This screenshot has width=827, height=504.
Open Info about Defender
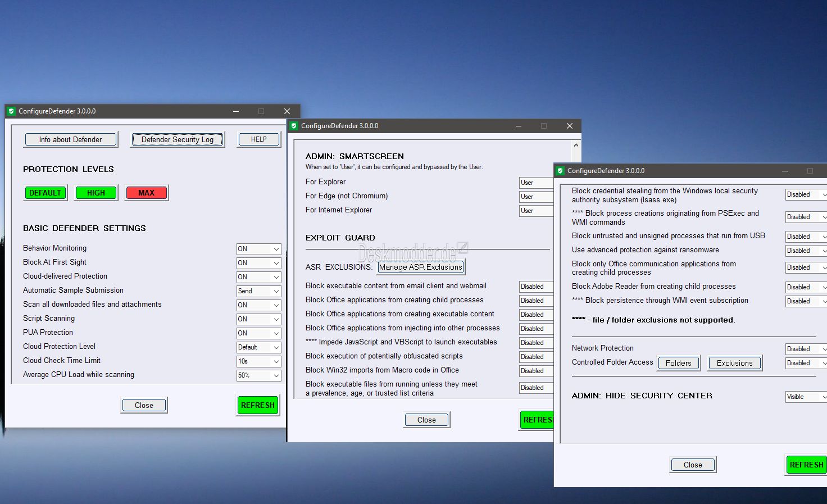71,139
